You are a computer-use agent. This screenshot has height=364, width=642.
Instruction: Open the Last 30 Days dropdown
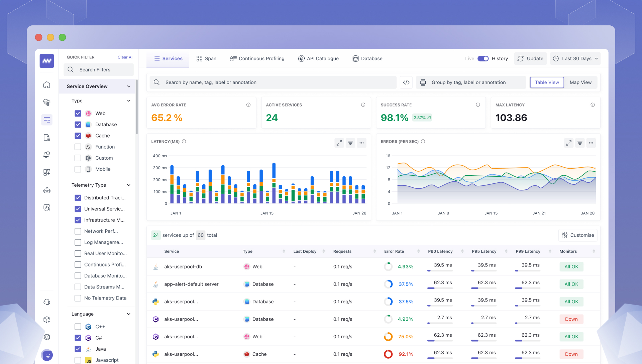coord(575,58)
